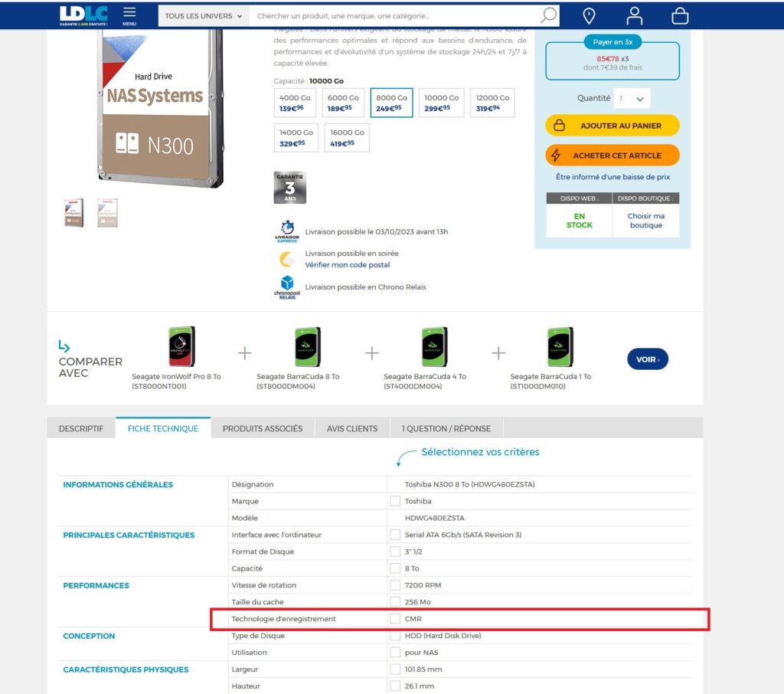Viewport: 784px width, 694px height.
Task: Click the Seagate IronWolf Pro 8 To image
Action: [x=181, y=346]
